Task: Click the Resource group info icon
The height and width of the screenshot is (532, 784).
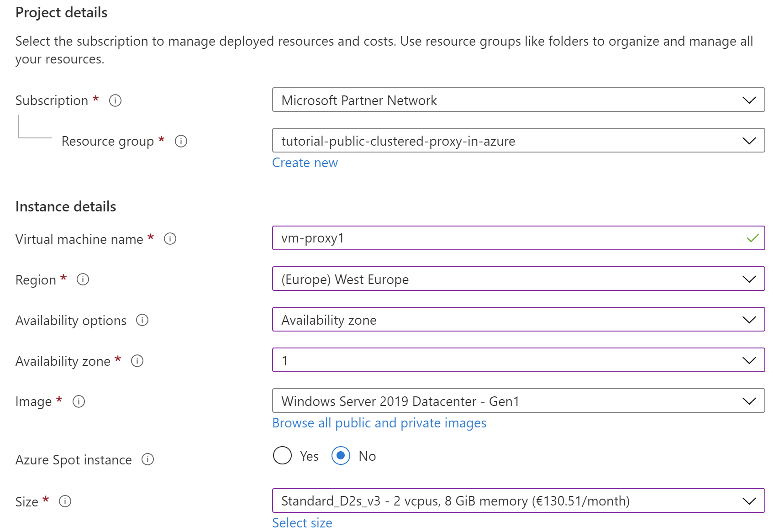Action: click(x=181, y=142)
